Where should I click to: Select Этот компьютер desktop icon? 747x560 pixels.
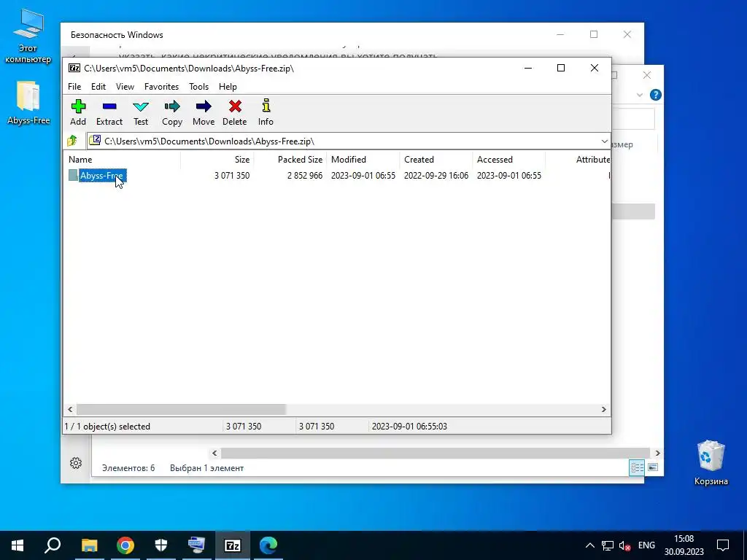click(x=28, y=37)
